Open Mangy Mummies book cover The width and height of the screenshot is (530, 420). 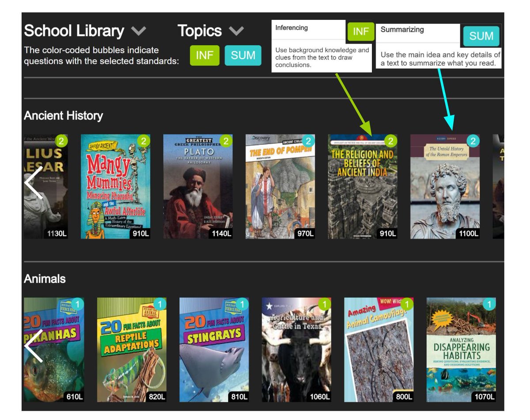pos(115,187)
